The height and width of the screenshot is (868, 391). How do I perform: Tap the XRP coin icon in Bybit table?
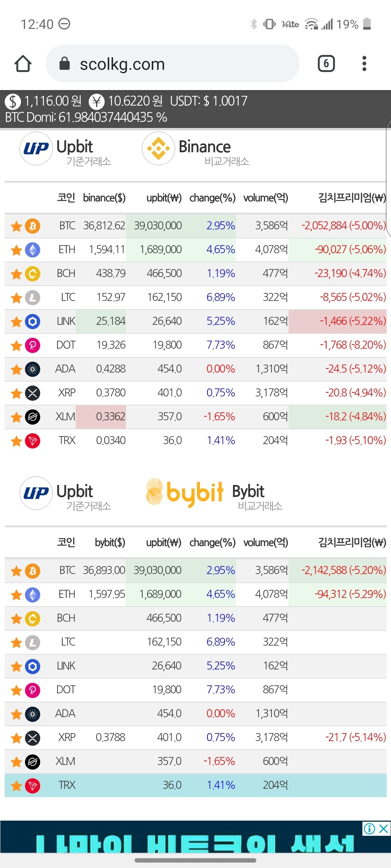pos(33,738)
